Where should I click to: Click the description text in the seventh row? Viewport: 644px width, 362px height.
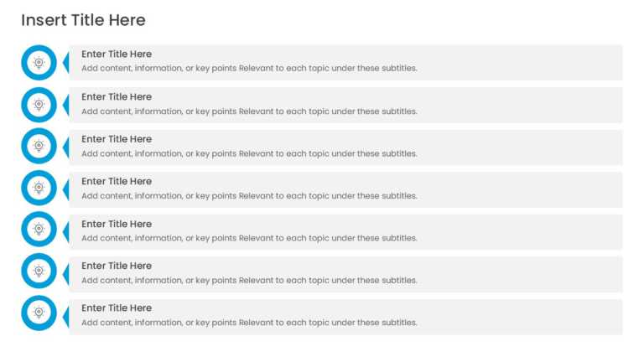point(249,323)
